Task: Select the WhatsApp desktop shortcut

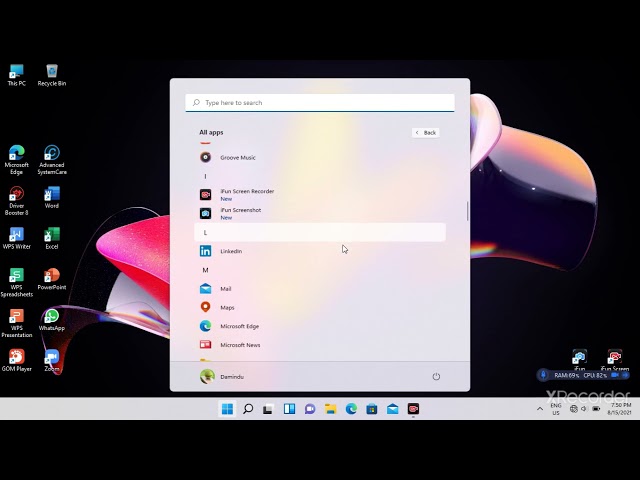Action: tap(52, 320)
